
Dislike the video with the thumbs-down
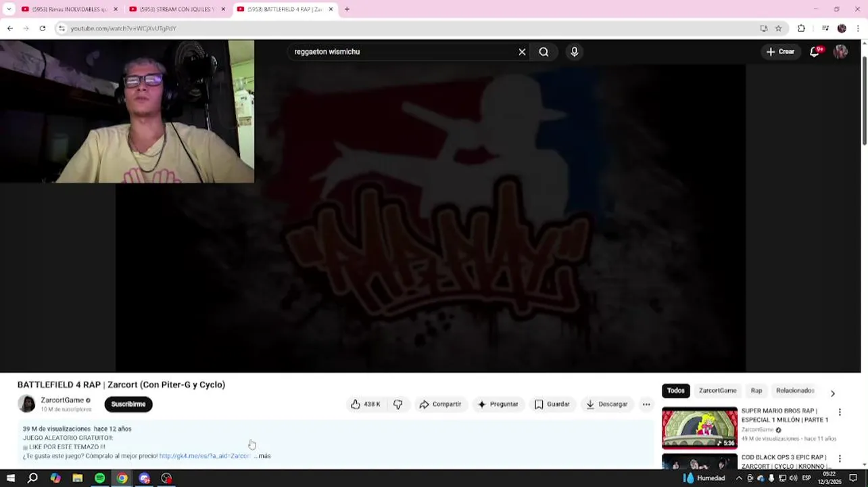[398, 404]
